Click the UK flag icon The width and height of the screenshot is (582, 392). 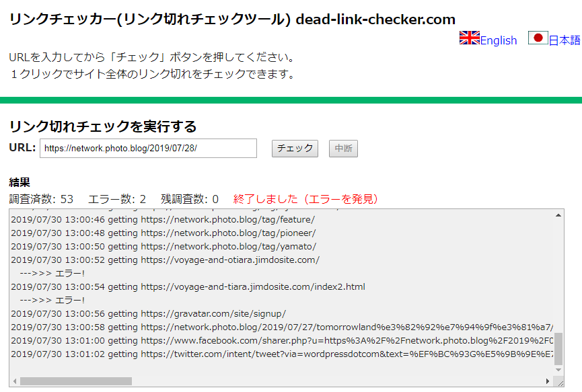[469, 38]
